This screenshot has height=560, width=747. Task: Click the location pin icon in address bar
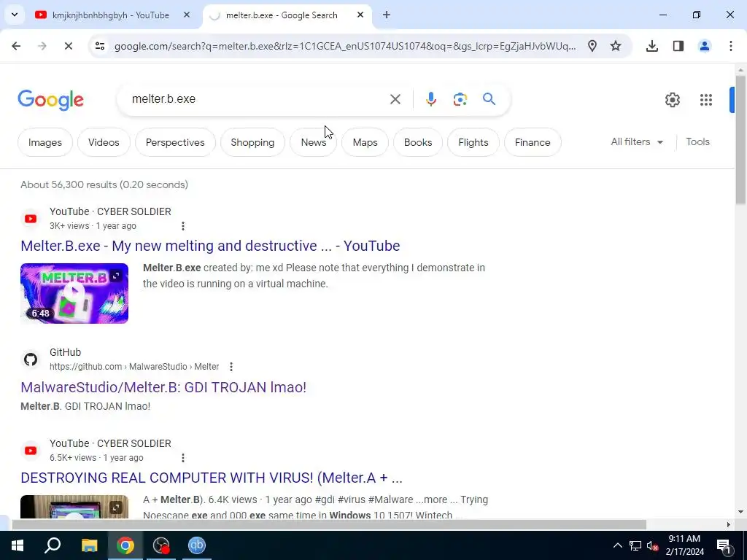click(x=592, y=46)
